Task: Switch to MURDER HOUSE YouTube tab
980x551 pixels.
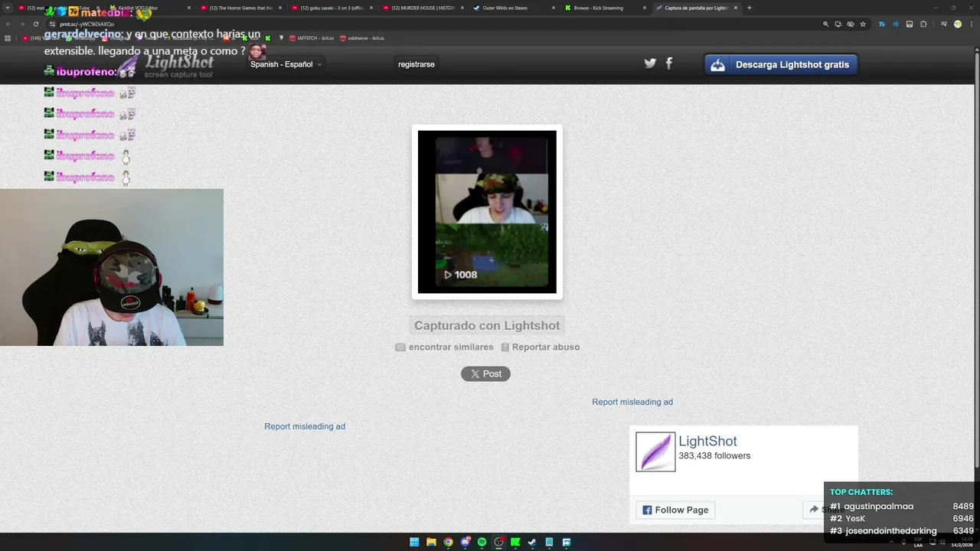Action: coord(423,8)
